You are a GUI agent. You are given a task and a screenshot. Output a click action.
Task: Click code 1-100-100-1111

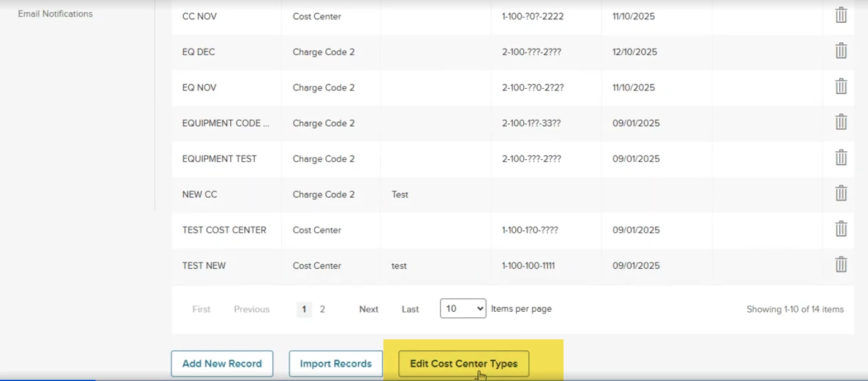coord(528,266)
